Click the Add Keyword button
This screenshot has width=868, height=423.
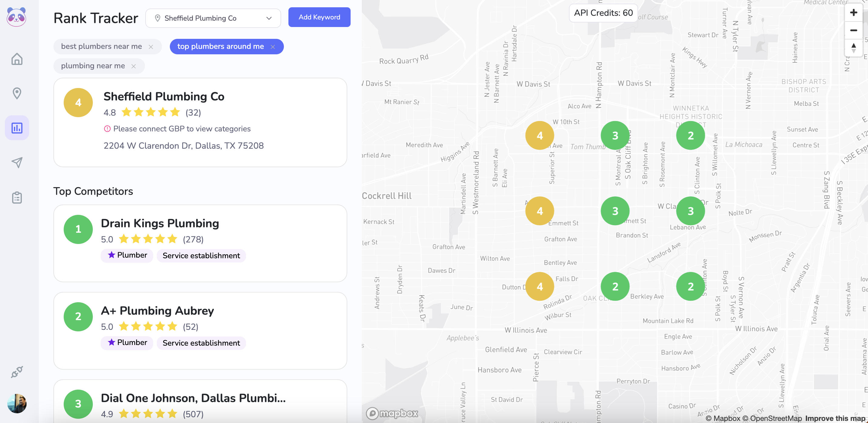point(319,17)
